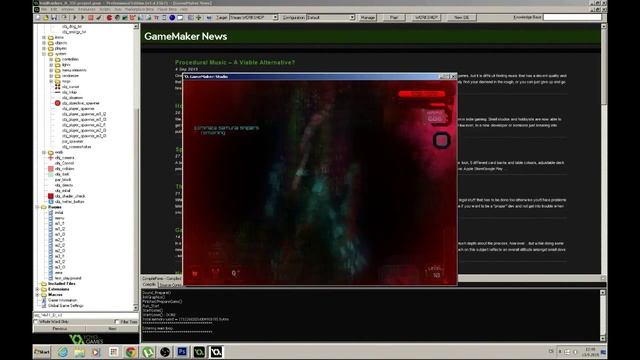Viewport: 640px width, 360px height.
Task: Open Google Chrome from the taskbar
Action: click(x=131, y=352)
